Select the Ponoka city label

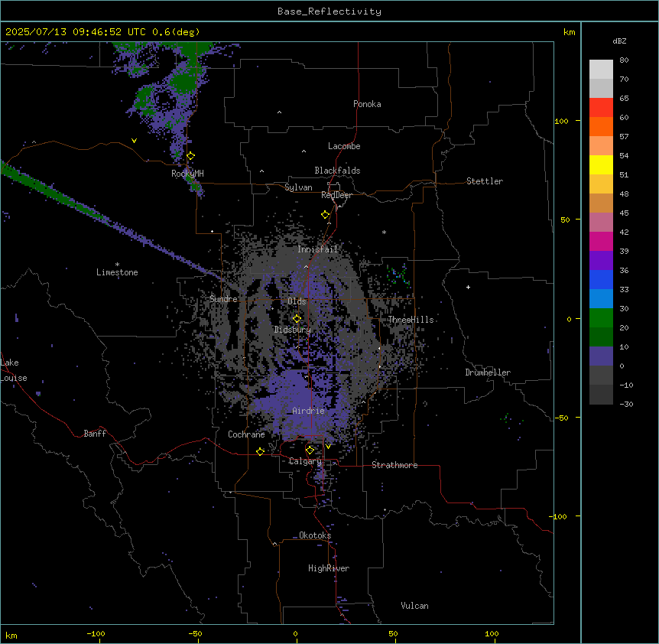tap(367, 104)
